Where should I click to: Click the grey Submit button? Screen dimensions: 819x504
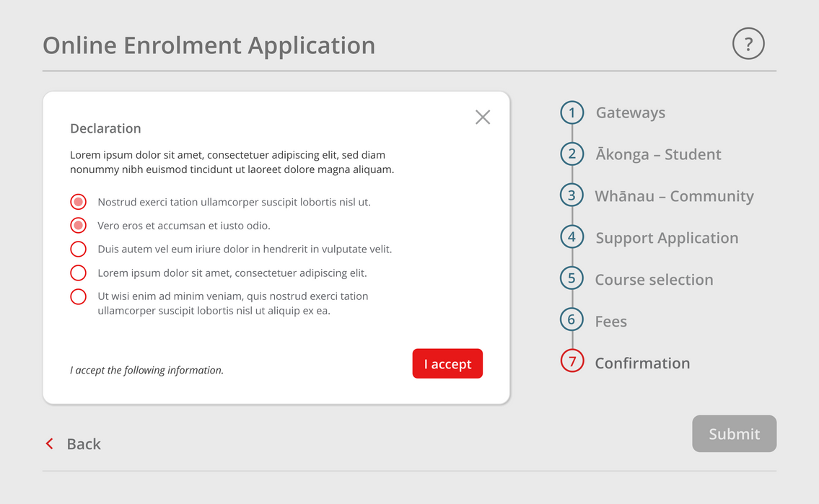pyautogui.click(x=734, y=434)
